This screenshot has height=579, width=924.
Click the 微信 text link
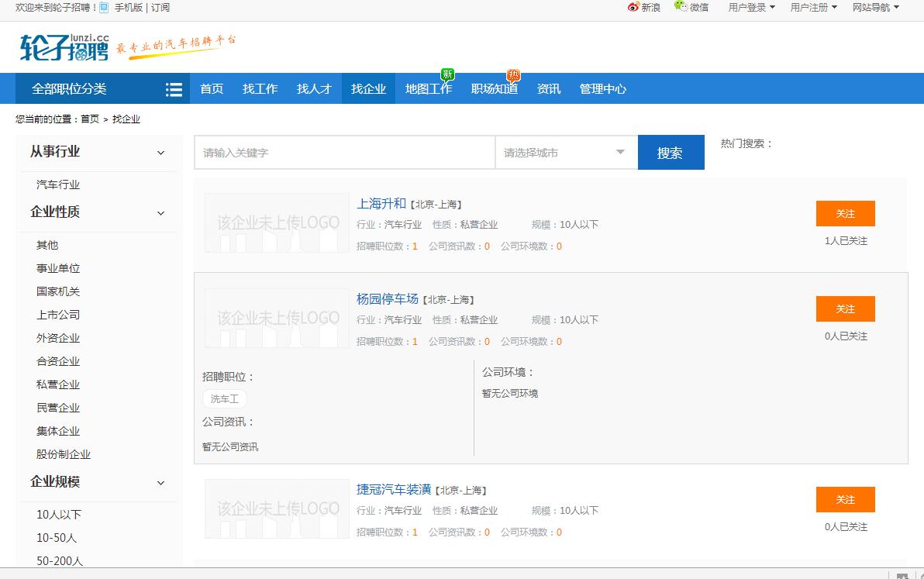[699, 8]
